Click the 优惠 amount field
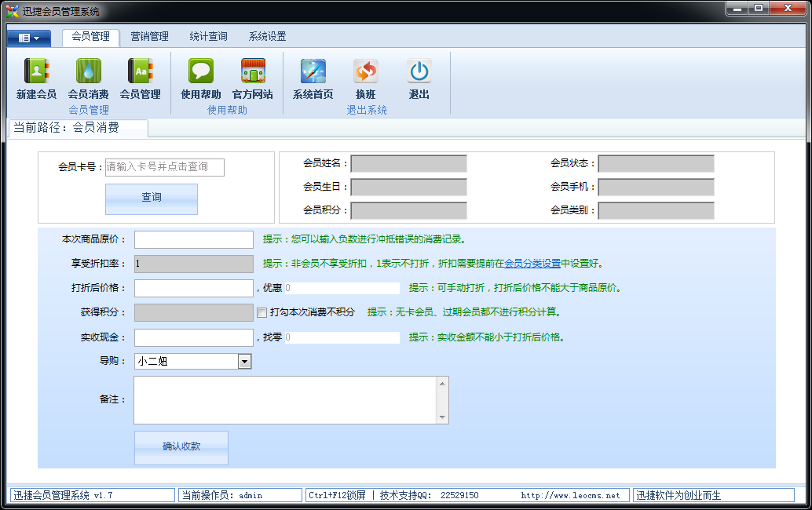812x510 pixels. [342, 288]
